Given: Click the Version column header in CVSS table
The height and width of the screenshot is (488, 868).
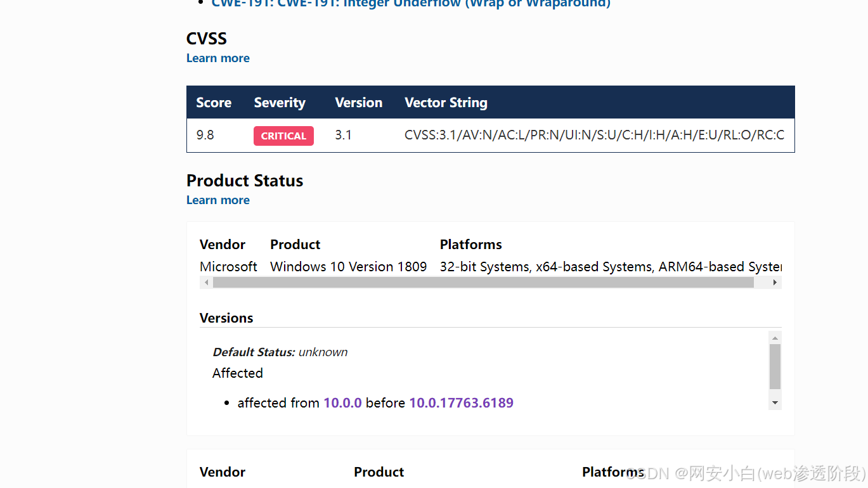Looking at the screenshot, I should (x=359, y=103).
